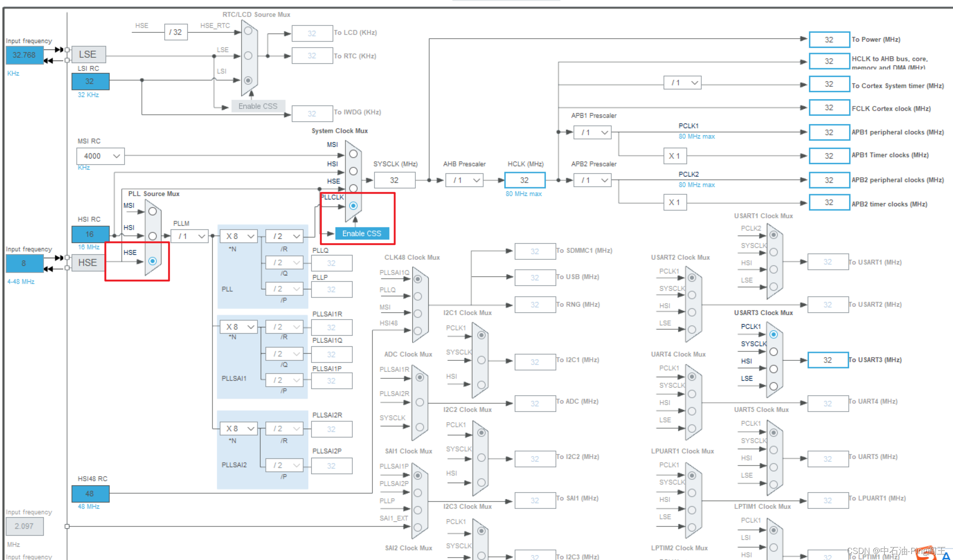The image size is (953, 560).
Task: Expand the APB1 Prescaler dropdown
Action: (x=592, y=133)
